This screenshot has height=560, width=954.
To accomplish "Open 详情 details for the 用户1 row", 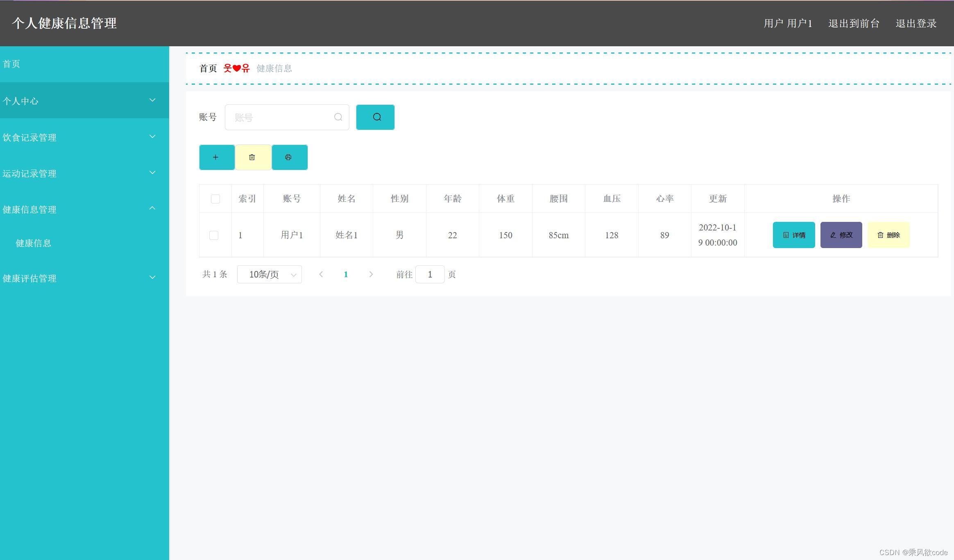I will pyautogui.click(x=793, y=235).
